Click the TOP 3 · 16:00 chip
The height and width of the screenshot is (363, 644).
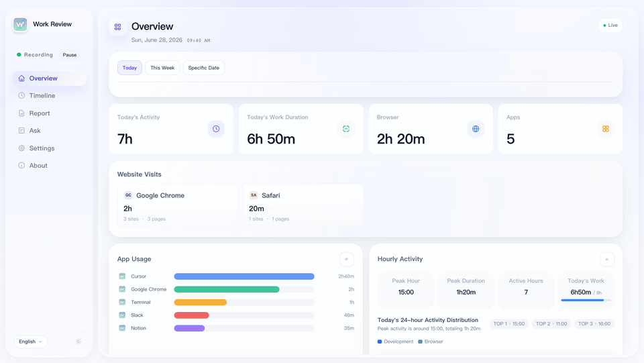tap(594, 323)
